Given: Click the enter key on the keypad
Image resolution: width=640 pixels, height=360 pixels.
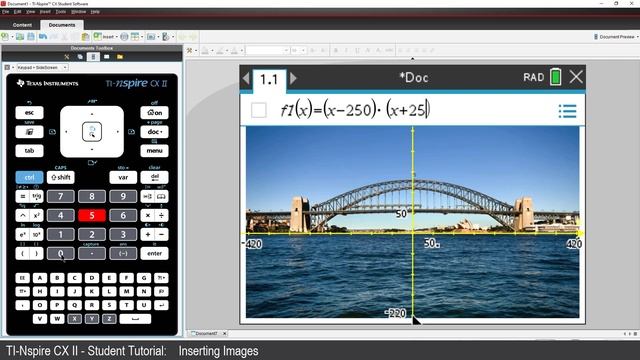Looking at the screenshot, I should pos(154,253).
